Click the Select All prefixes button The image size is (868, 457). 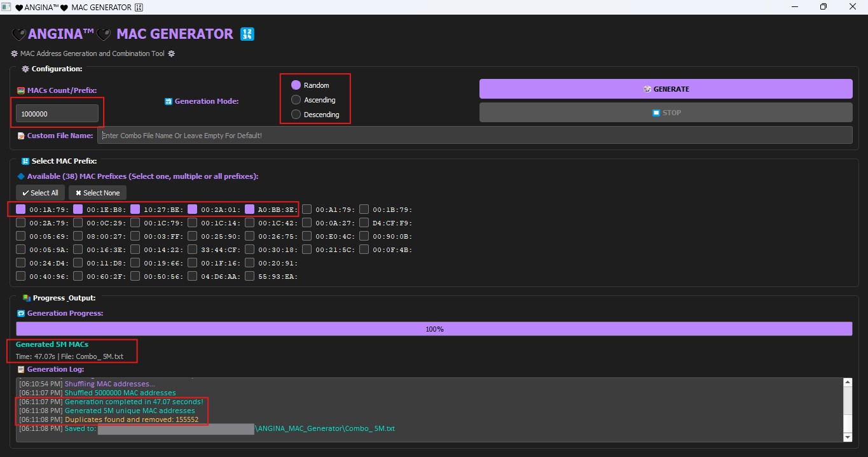[40, 193]
